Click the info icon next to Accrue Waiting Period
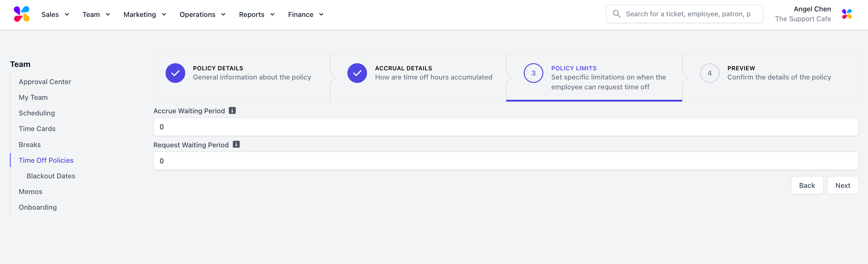 (232, 111)
